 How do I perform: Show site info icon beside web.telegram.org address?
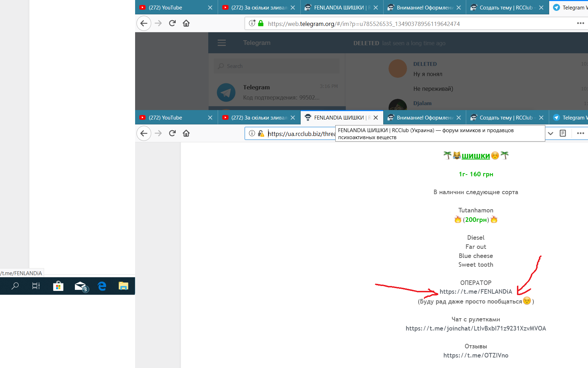pyautogui.click(x=252, y=23)
